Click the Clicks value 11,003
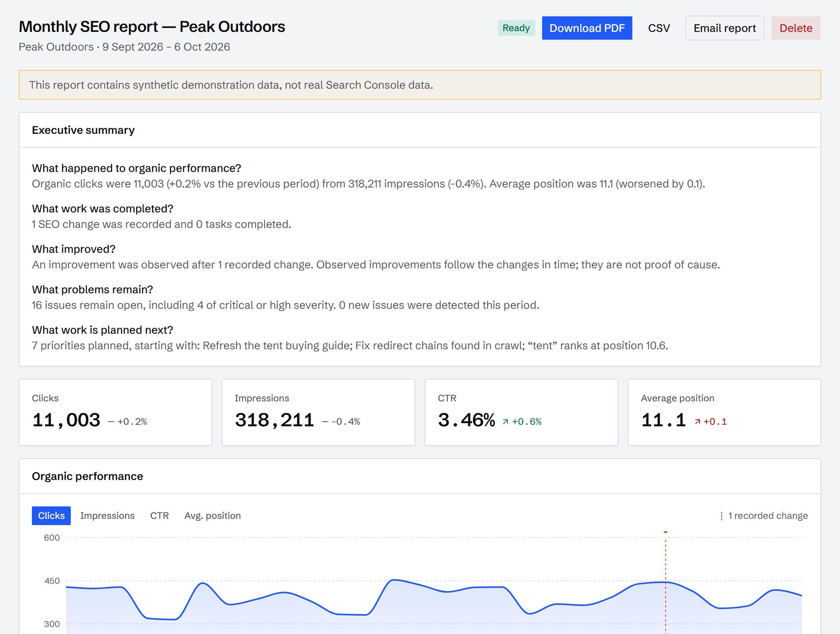The image size is (840, 634). point(66,420)
